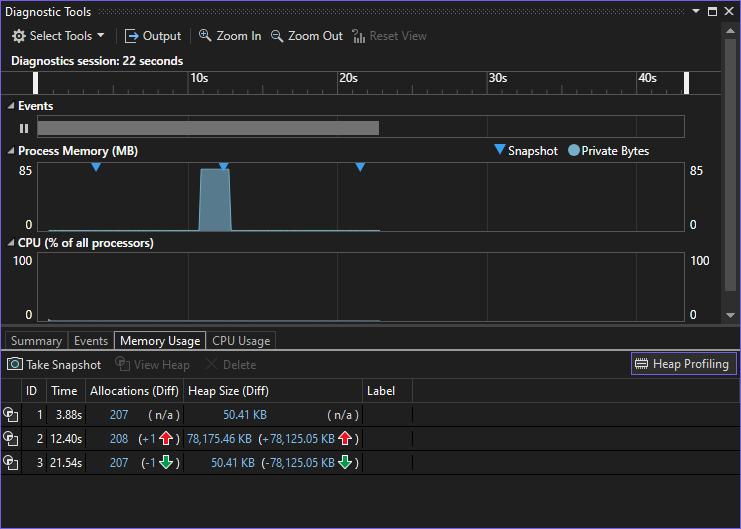741x529 pixels.
Task: Expand the Select Tools dropdown arrow
Action: (x=100, y=35)
